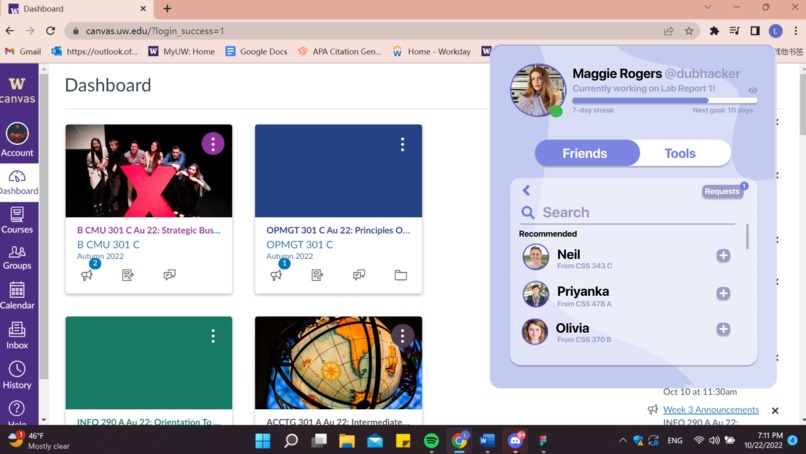Viewport: 806px width, 454px height.
Task: Click the 7-day streak progress bar
Action: (x=665, y=101)
